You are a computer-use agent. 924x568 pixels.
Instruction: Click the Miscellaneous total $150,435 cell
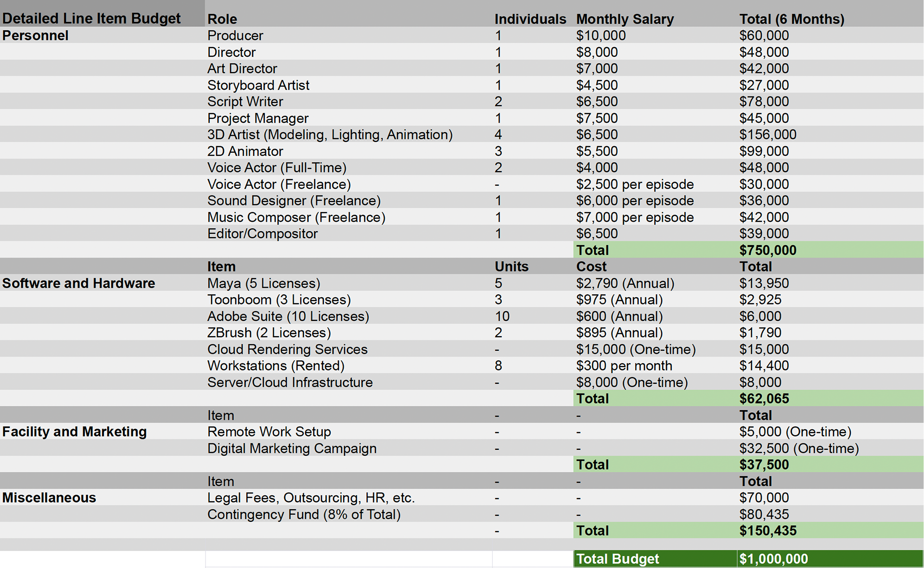768,531
